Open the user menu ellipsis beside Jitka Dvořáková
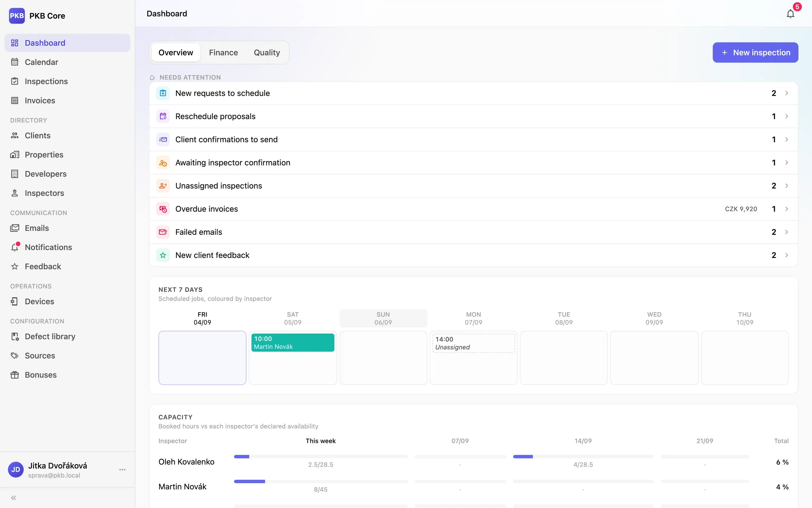The height and width of the screenshot is (508, 812). [122, 470]
